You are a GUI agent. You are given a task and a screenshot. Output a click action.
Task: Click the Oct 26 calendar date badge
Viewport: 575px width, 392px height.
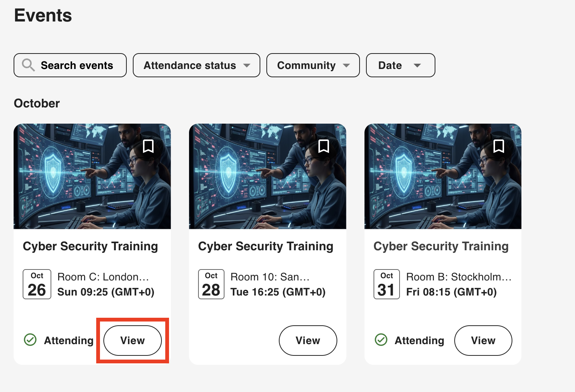tap(37, 284)
